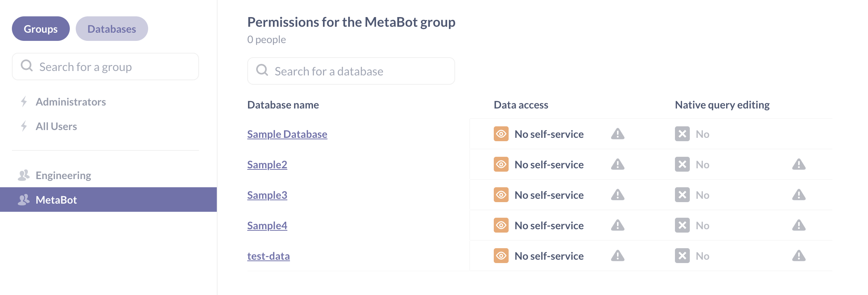Screen dimensions: 868x295
Task: Click the warning triangle in Sample4 native query column
Action: [x=799, y=225]
